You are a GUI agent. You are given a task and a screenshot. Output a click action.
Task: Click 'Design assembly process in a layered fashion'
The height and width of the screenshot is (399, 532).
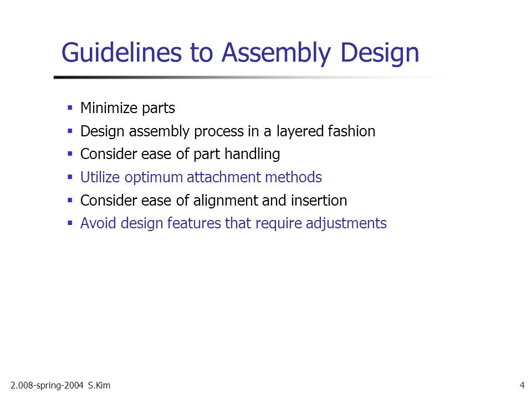click(x=228, y=131)
